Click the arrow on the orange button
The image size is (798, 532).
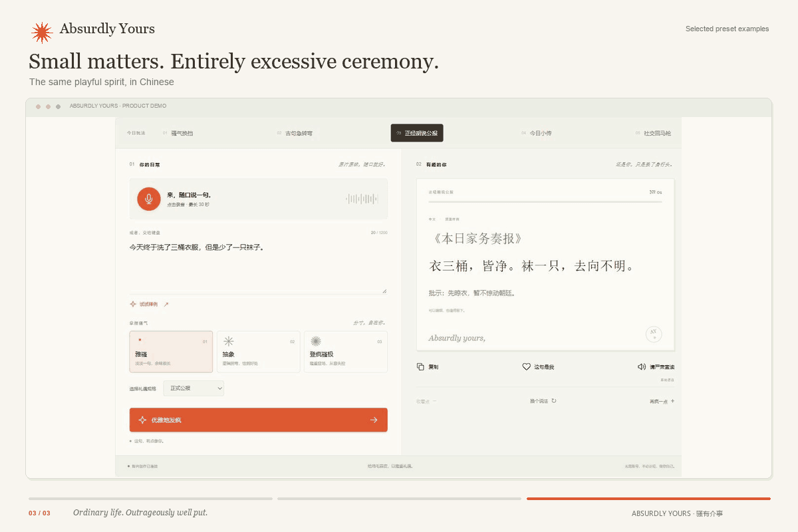pos(374,420)
